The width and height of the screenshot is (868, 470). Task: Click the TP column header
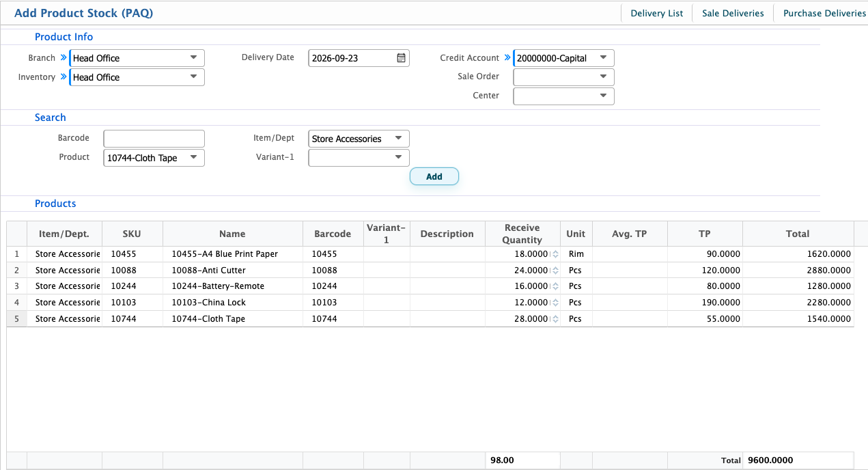click(705, 234)
